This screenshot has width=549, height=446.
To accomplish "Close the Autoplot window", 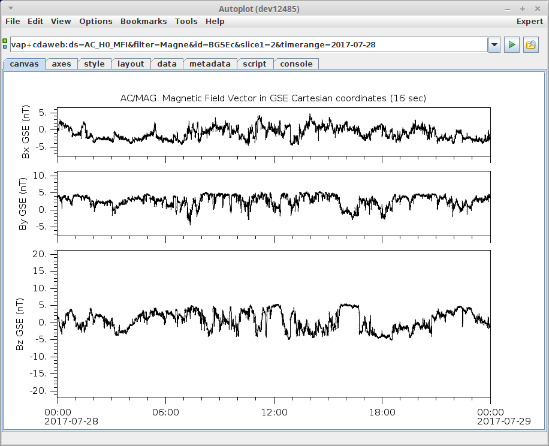I will (x=537, y=9).
